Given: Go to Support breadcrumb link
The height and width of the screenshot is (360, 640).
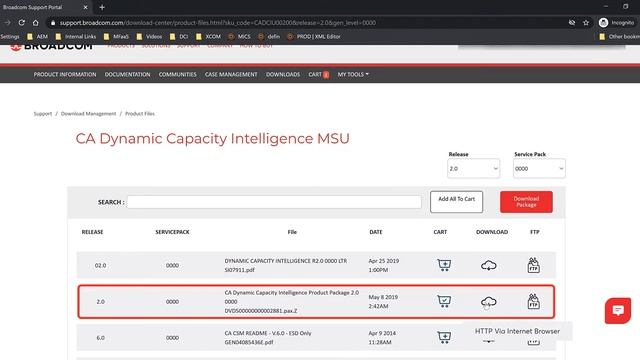Looking at the screenshot, I should [x=43, y=113].
